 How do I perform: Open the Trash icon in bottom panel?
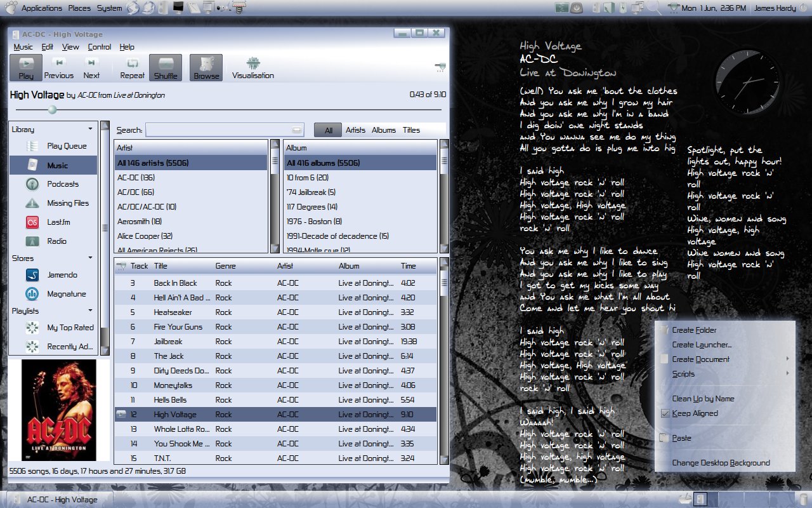click(x=803, y=499)
